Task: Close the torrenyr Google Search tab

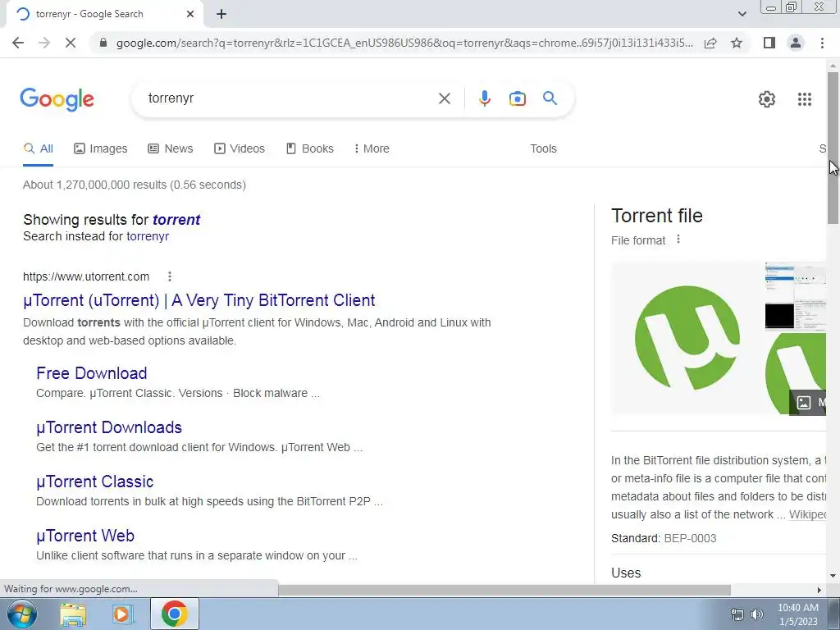Action: (190, 15)
